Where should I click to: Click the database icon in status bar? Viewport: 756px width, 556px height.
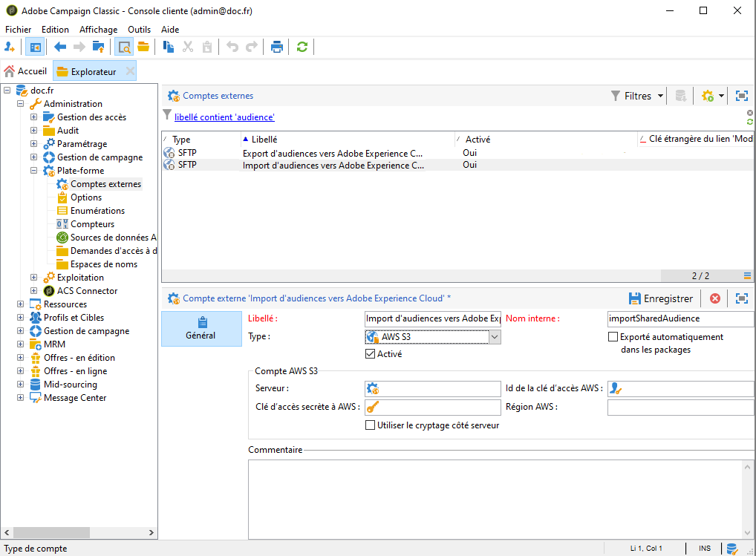732,549
